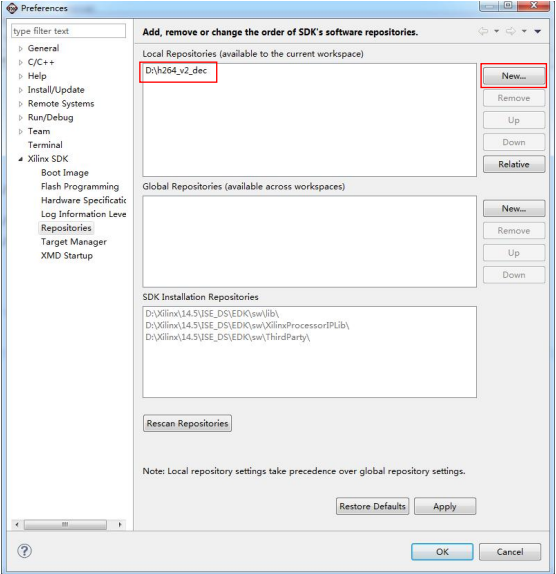The image size is (556, 574).
Task: Select the C/C++ preferences category
Action: [41, 62]
